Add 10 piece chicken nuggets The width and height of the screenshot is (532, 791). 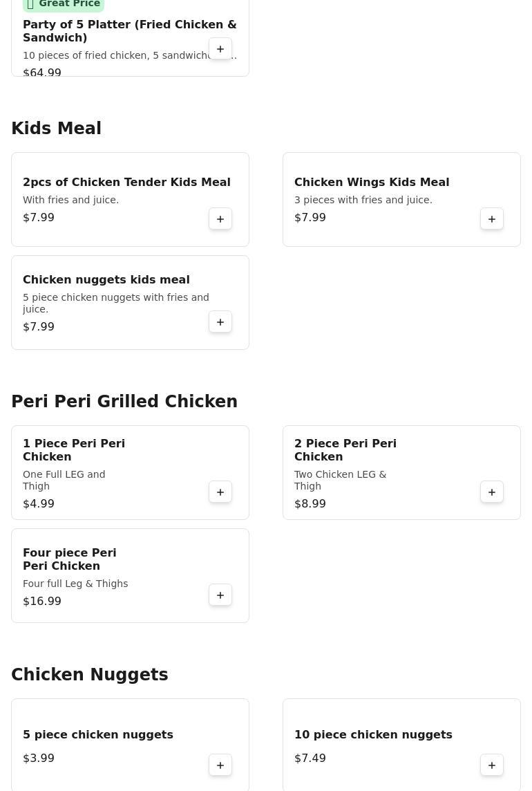(x=492, y=765)
